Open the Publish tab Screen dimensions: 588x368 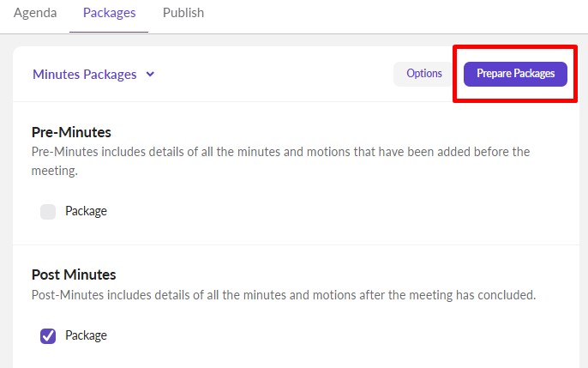pyautogui.click(x=183, y=13)
